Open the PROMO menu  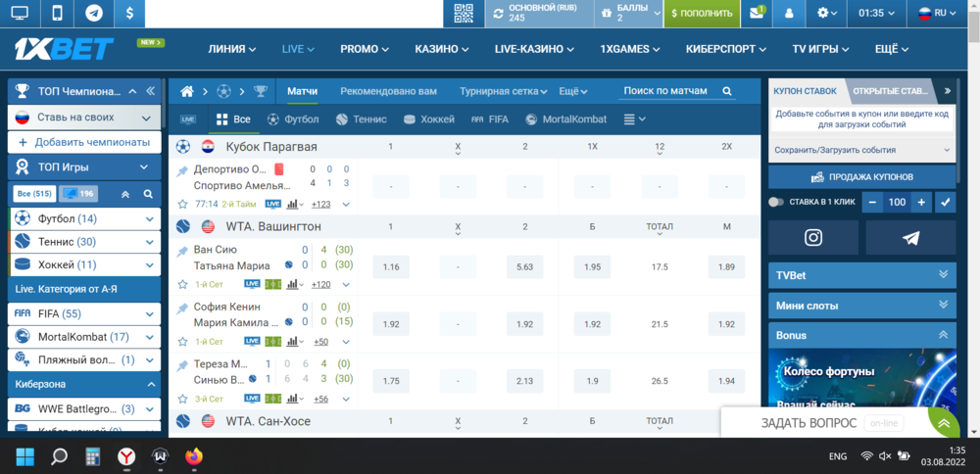pyautogui.click(x=365, y=49)
